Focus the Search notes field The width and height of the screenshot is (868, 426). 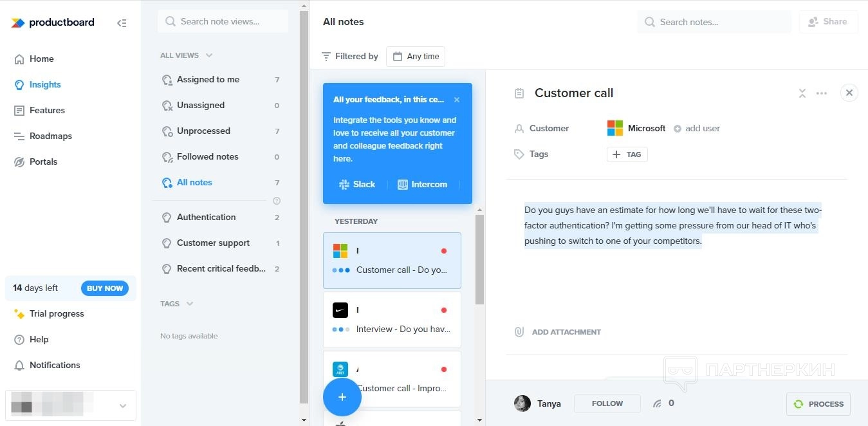714,22
